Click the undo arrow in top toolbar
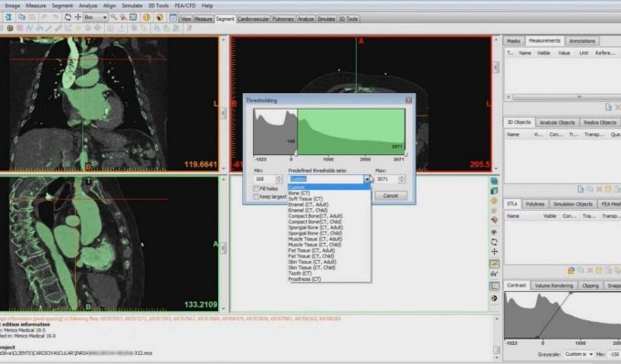Screen dimensions: 621x364 [x=45, y=17]
